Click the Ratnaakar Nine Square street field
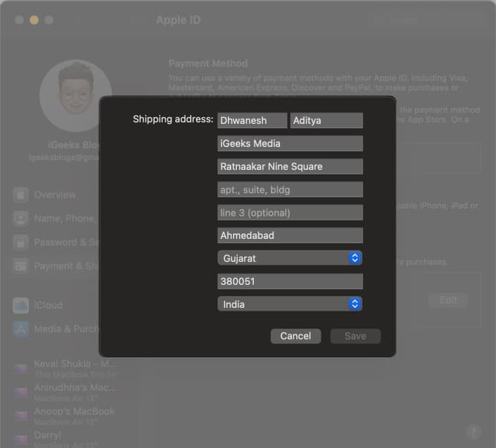The height and width of the screenshot is (448, 496). (290, 166)
